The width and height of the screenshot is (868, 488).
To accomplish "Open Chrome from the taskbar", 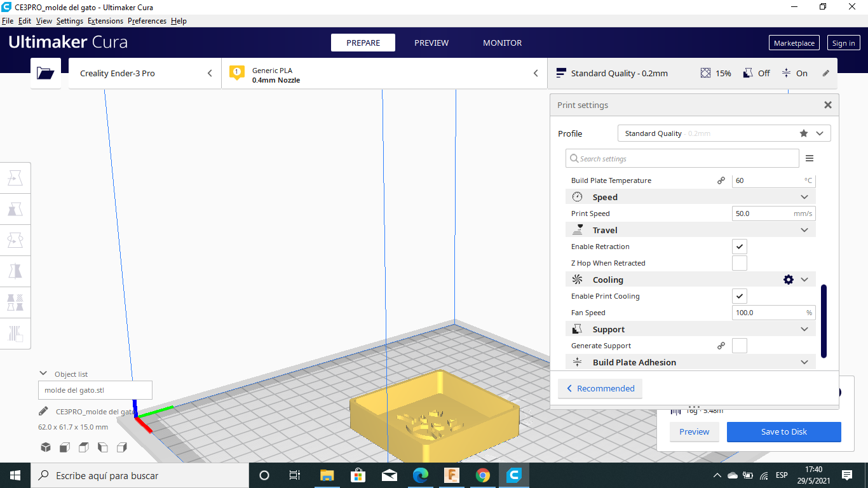I will pos(483,475).
